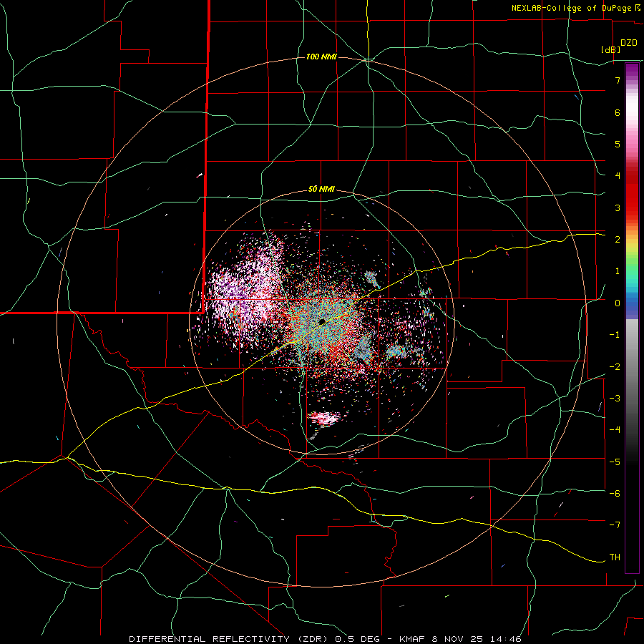Click the 4 value on the color scale
Viewport: 644px width, 644px height.
click(618, 176)
